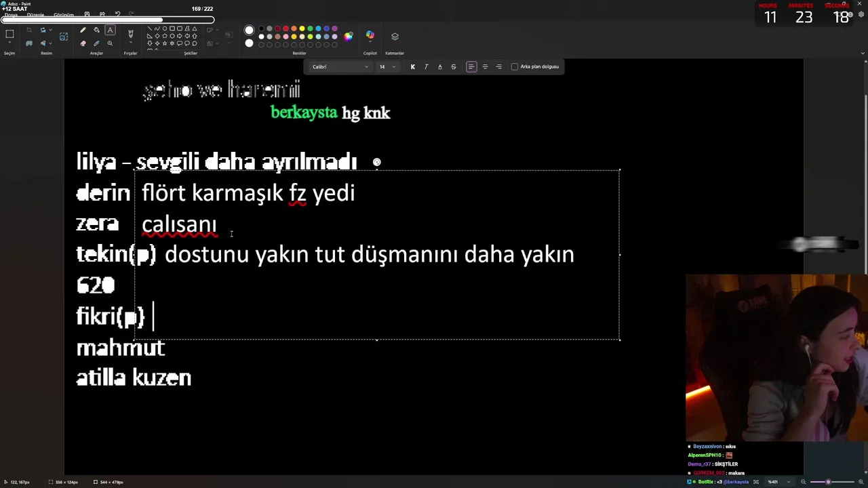868x488 pixels.
Task: Click the rotate image icon
Action: click(43, 30)
